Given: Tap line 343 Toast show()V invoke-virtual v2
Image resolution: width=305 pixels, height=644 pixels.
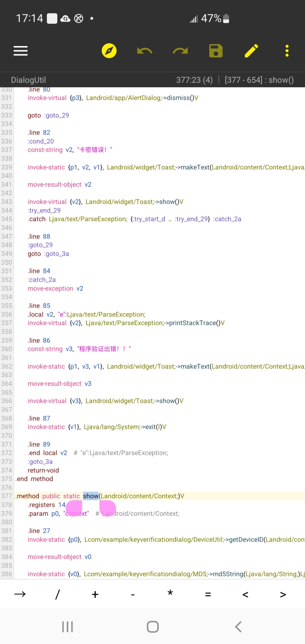Looking at the screenshot, I should tap(106, 202).
